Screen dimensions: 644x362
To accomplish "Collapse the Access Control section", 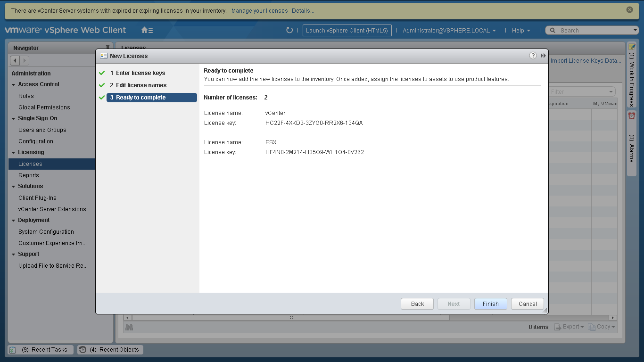I will pos(14,85).
